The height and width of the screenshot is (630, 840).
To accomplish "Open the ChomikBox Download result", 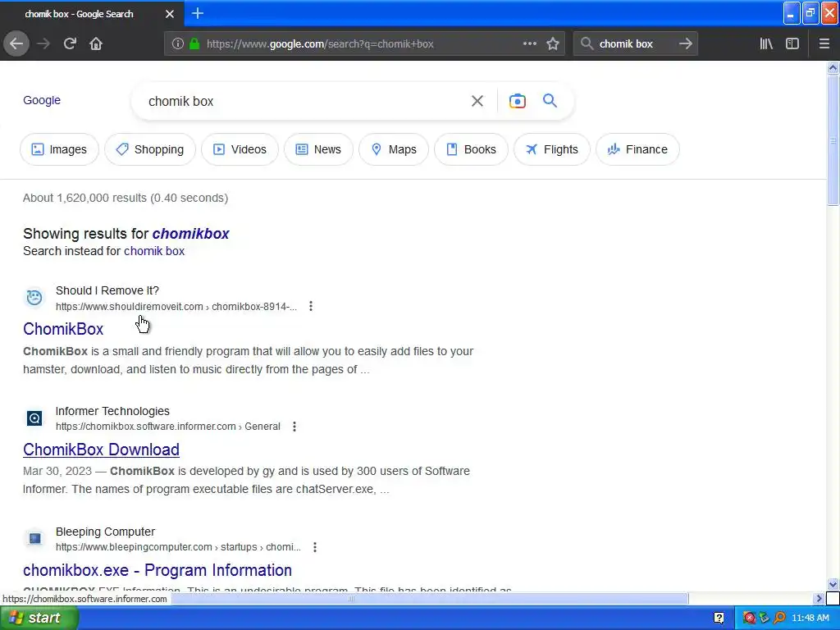I will (x=101, y=450).
